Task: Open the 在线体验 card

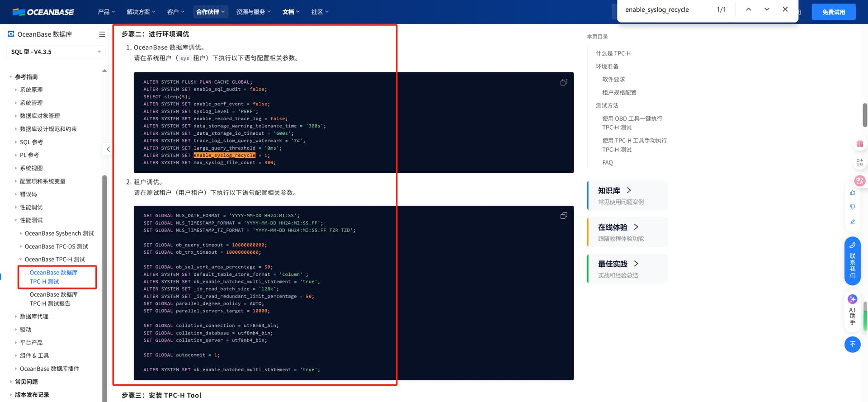Action: pos(627,232)
